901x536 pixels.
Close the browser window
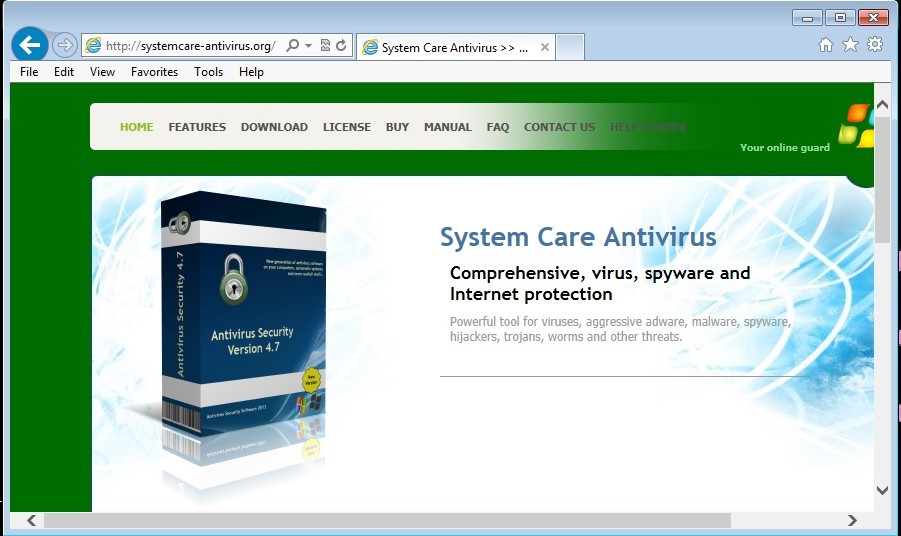pyautogui.click(x=873, y=18)
